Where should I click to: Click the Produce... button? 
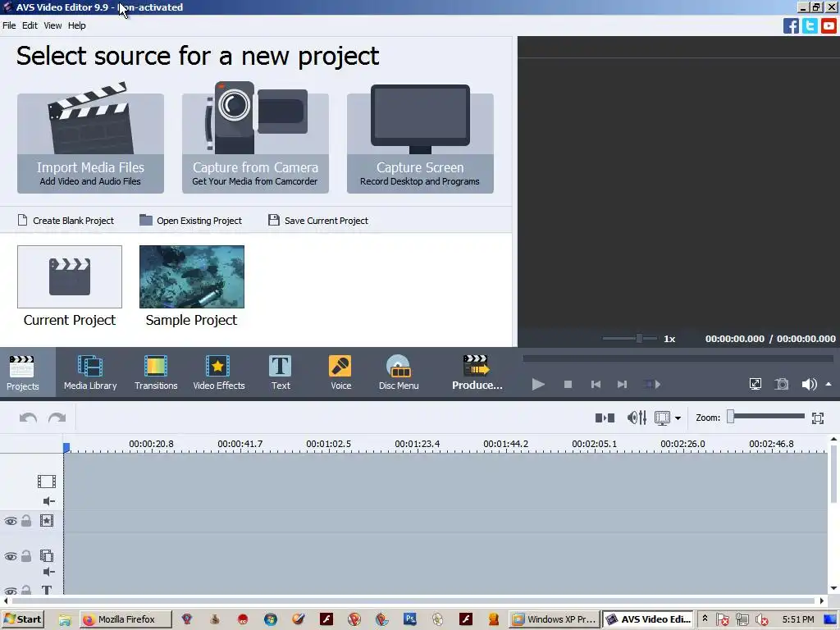click(477, 372)
